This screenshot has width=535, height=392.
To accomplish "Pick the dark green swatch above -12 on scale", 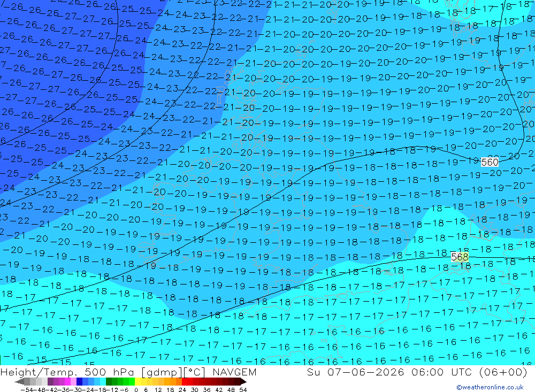I will point(109,382).
